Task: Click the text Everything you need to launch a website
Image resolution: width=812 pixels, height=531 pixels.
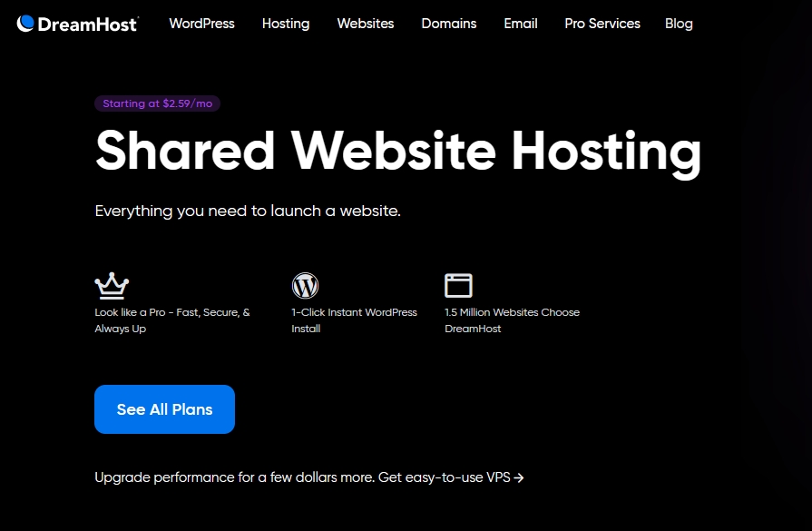Action: pos(248,211)
